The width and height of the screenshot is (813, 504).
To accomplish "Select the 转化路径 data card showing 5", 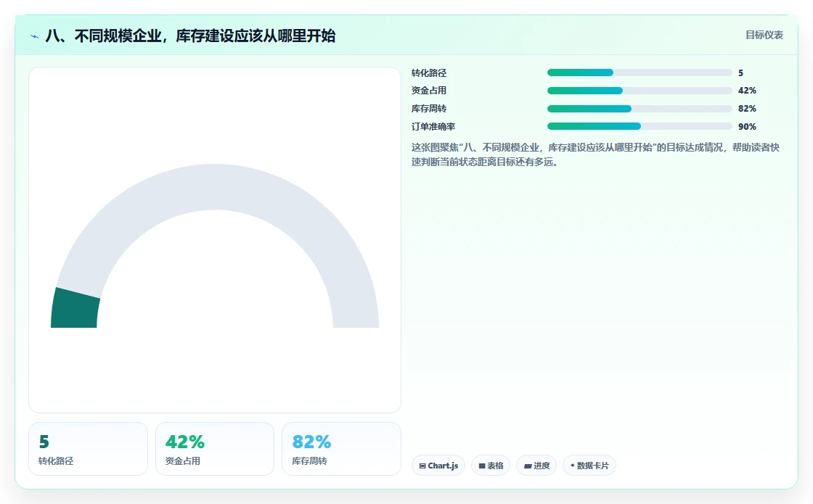I will point(88,449).
